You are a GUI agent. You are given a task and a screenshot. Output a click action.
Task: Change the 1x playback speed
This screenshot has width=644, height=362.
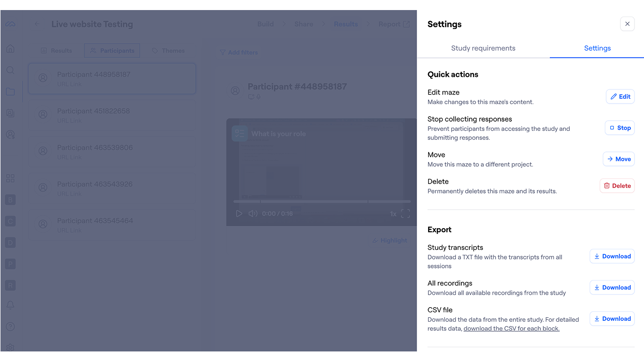(393, 214)
